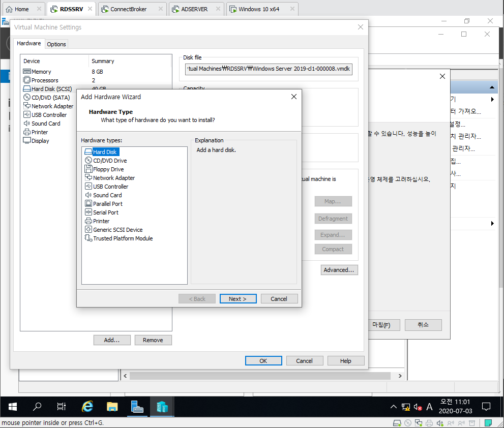
Task: Open Server Manager taskbar icon
Action: click(x=137, y=407)
